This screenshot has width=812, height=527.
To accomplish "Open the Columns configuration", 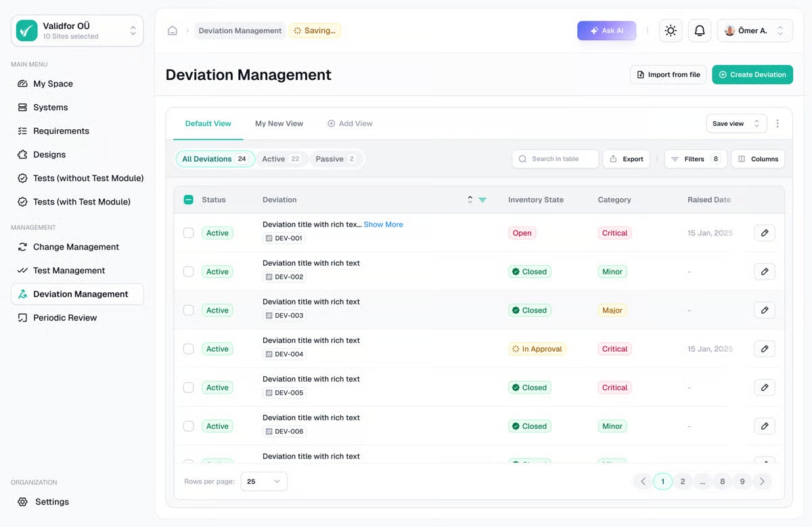I will point(758,159).
